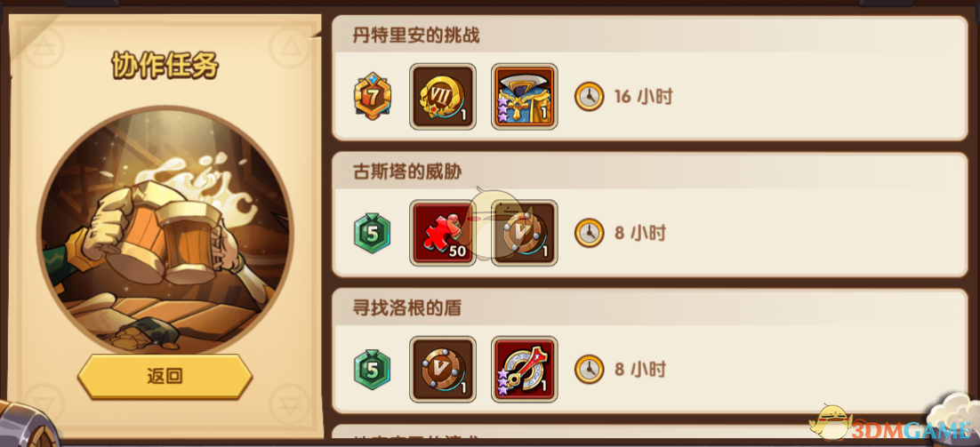Tap the blue robe armor reward icon
The image size is (980, 447).
pyautogui.click(x=525, y=96)
